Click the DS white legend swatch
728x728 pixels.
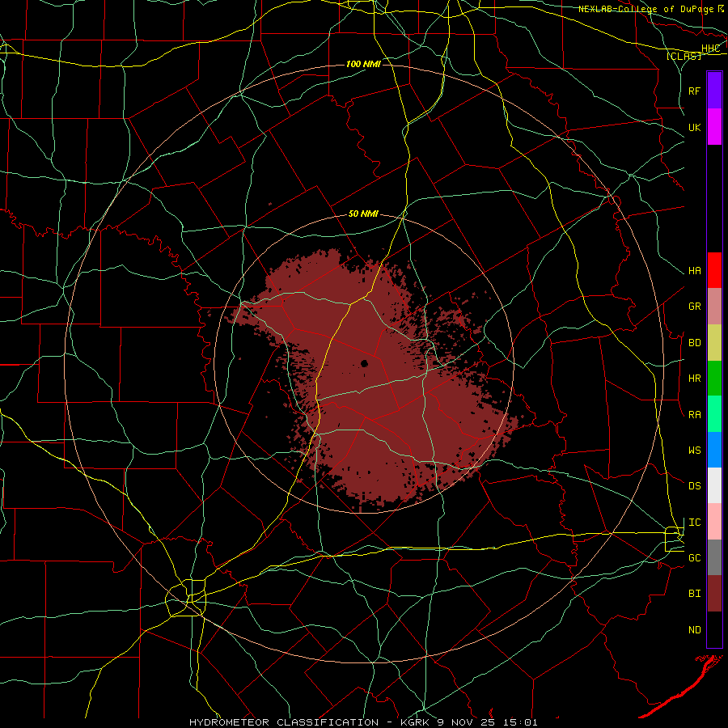click(x=714, y=485)
